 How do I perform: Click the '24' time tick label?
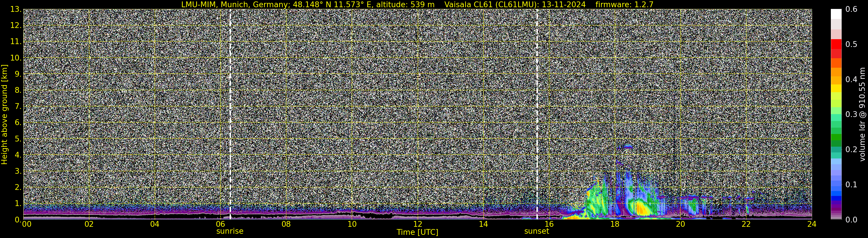click(812, 224)
